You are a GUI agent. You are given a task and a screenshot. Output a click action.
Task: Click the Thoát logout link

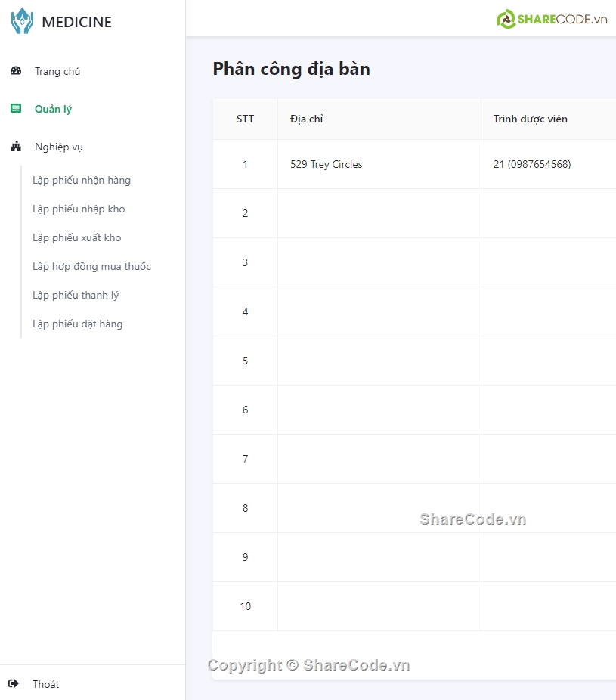[45, 684]
